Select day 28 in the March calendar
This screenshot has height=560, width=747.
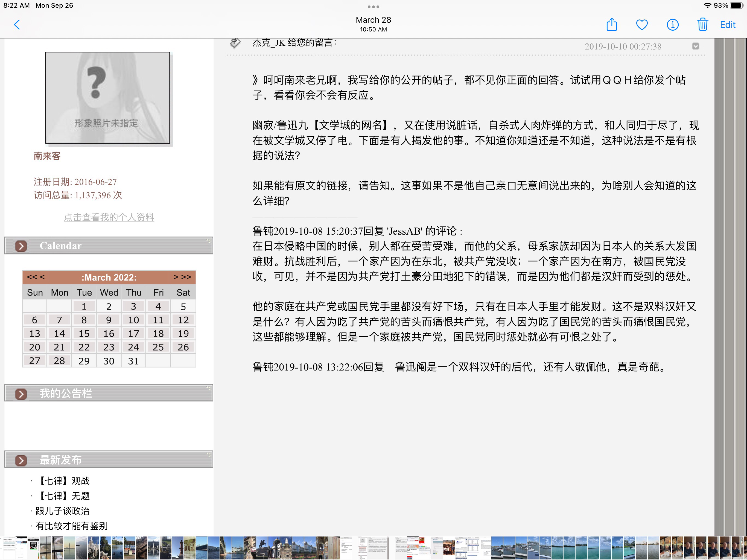[59, 360]
